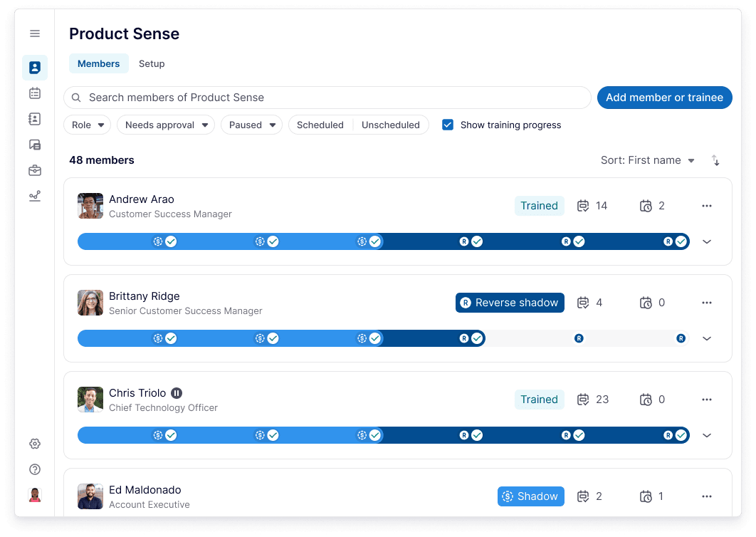Select the Members tab
The width and height of the screenshot is (756, 537).
coord(98,63)
